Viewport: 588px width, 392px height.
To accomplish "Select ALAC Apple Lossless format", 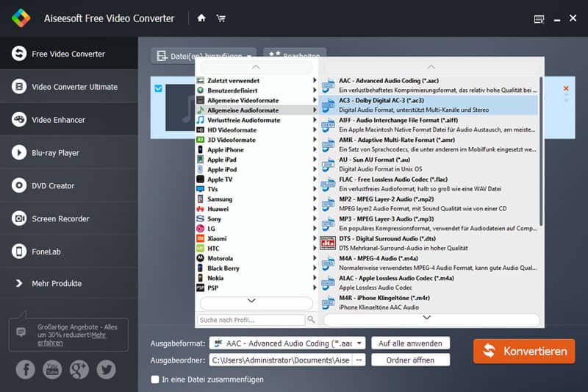I will [x=429, y=283].
